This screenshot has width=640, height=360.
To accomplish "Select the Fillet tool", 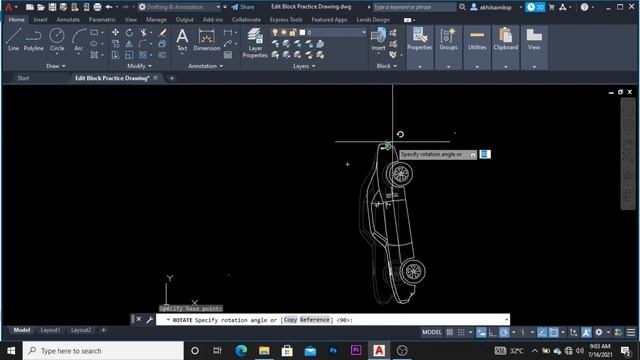I will click(143, 44).
